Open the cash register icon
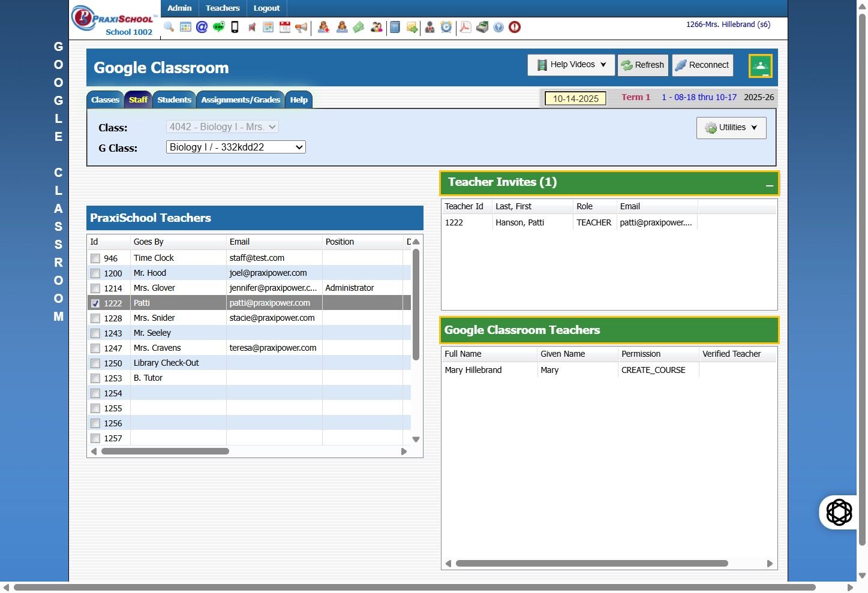Screen dimensions: 868x593 482,27
